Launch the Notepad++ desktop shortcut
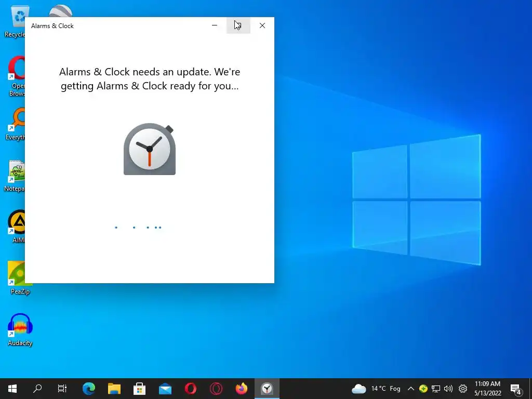The width and height of the screenshot is (532, 399). (x=15, y=176)
